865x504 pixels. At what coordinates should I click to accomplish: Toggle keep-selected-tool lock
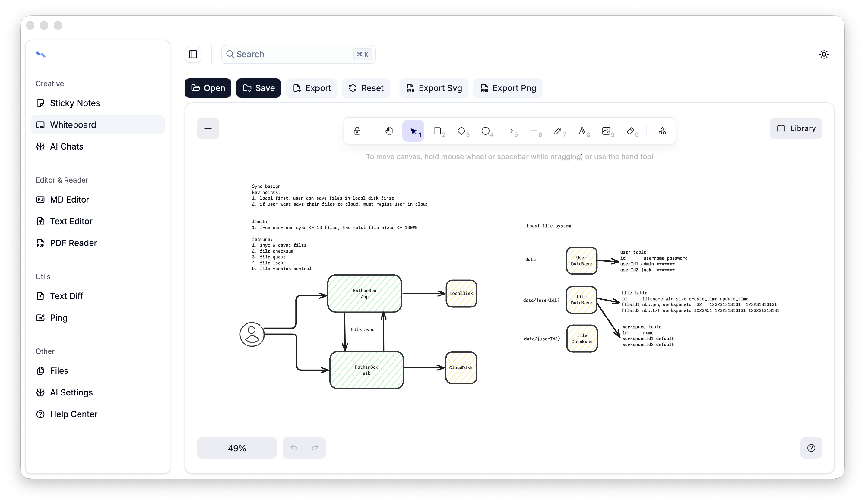click(357, 131)
